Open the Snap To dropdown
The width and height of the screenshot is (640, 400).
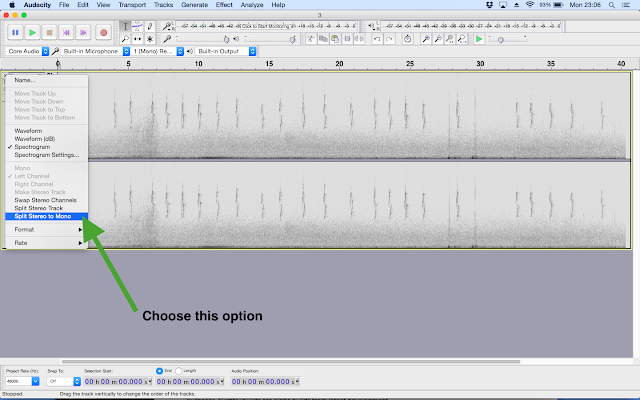pos(77,381)
